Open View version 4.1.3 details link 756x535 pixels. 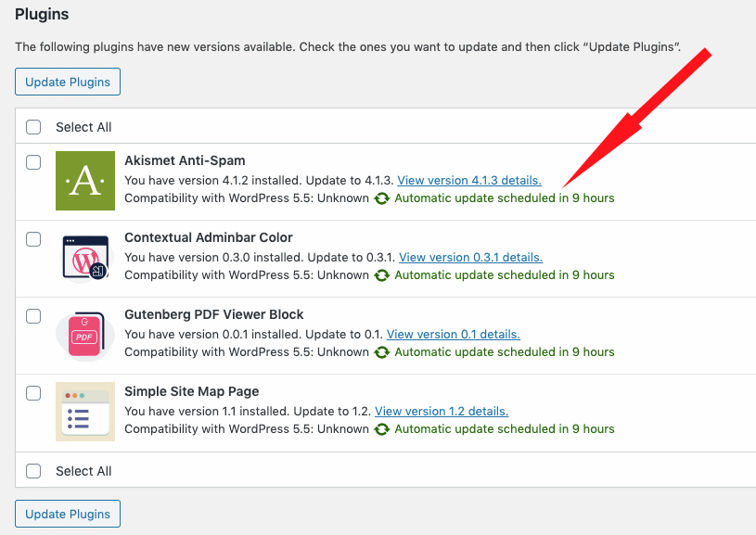pyautogui.click(x=469, y=181)
